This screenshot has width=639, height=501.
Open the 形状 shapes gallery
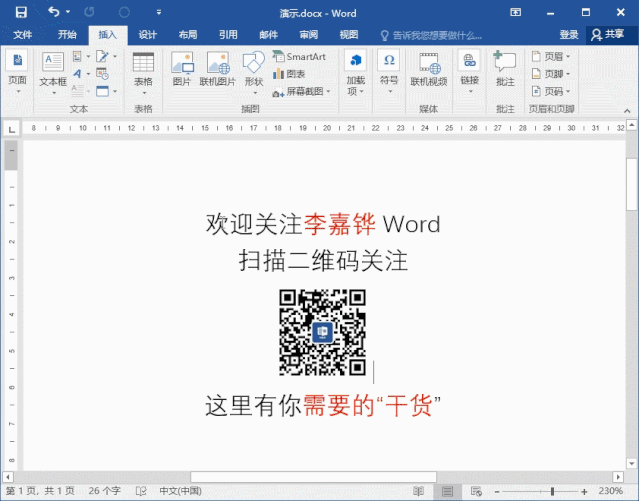click(x=253, y=73)
